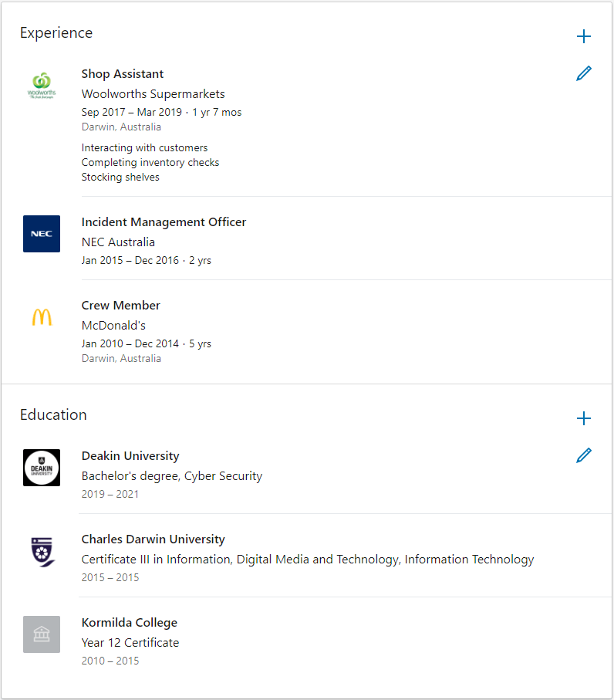Click the Year 12 Certificate text

point(130,643)
